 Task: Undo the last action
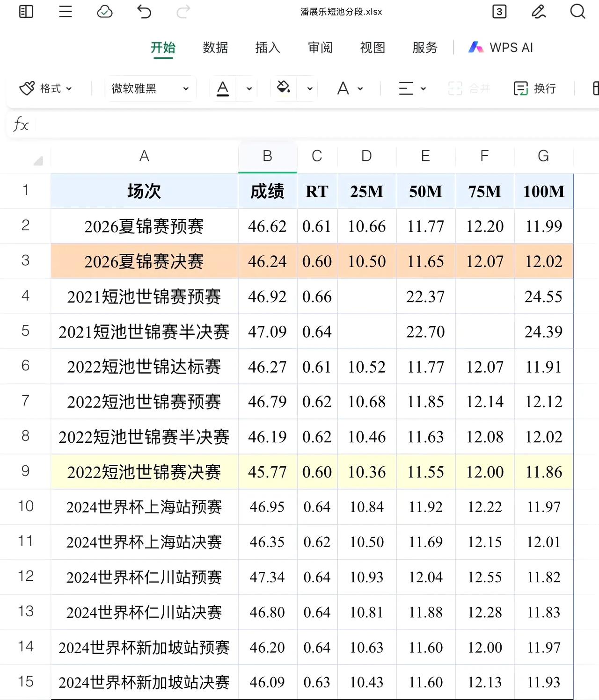pos(144,12)
